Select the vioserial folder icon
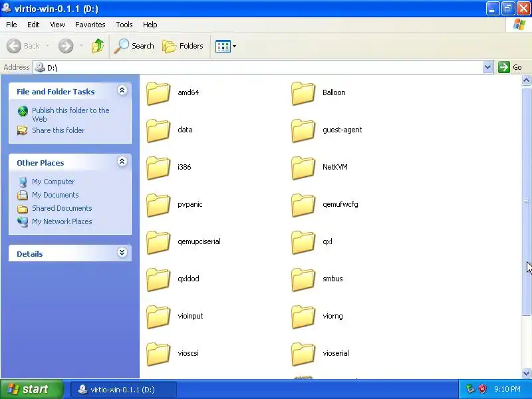Image resolution: width=532 pixels, height=399 pixels. coord(303,354)
